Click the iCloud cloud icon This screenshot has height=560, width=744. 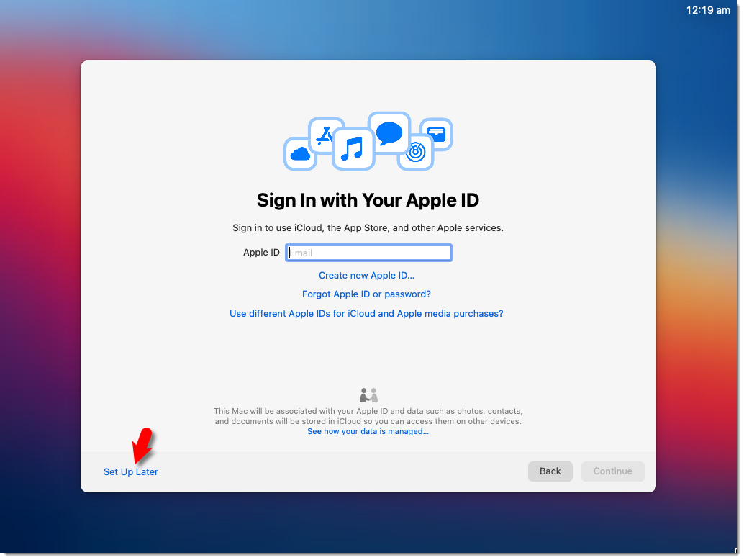point(300,154)
